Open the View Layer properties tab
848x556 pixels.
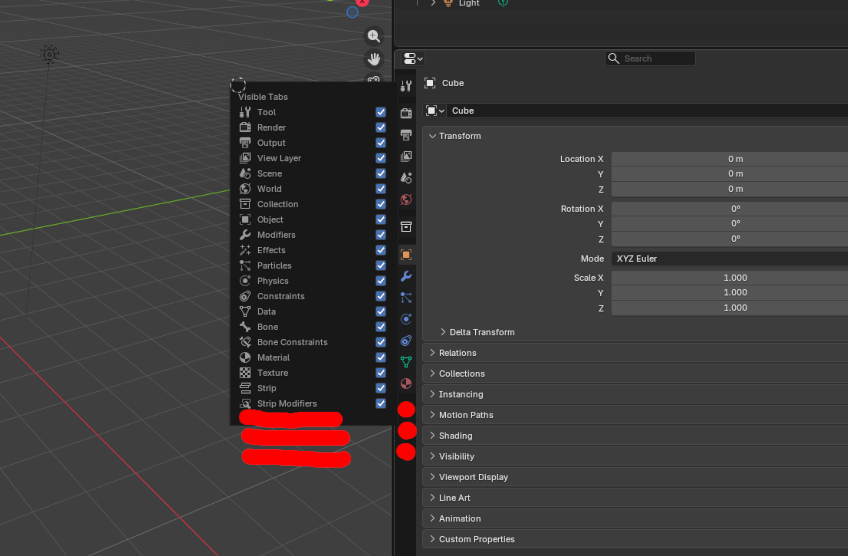click(406, 156)
